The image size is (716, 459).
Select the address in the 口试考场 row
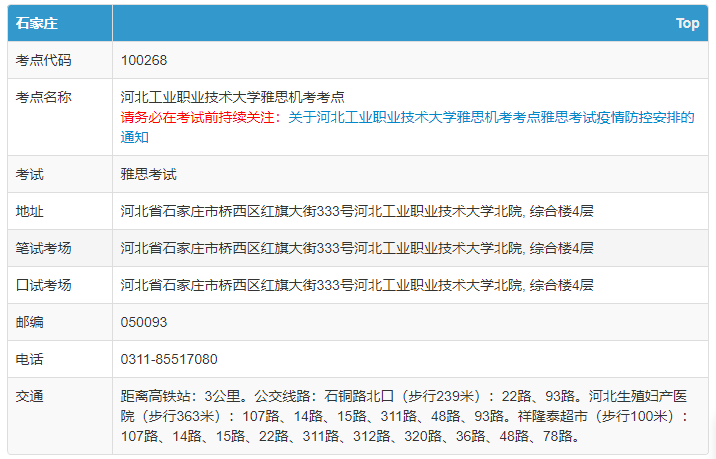(357, 285)
